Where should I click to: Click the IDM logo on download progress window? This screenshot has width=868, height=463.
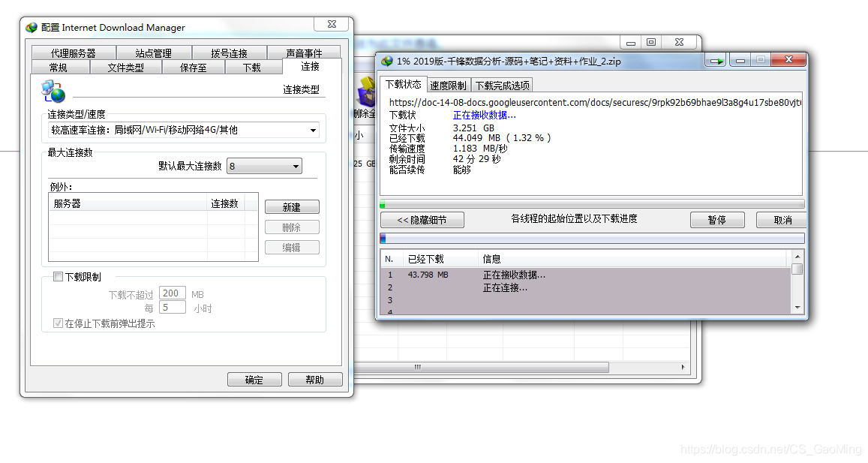pyautogui.click(x=387, y=61)
